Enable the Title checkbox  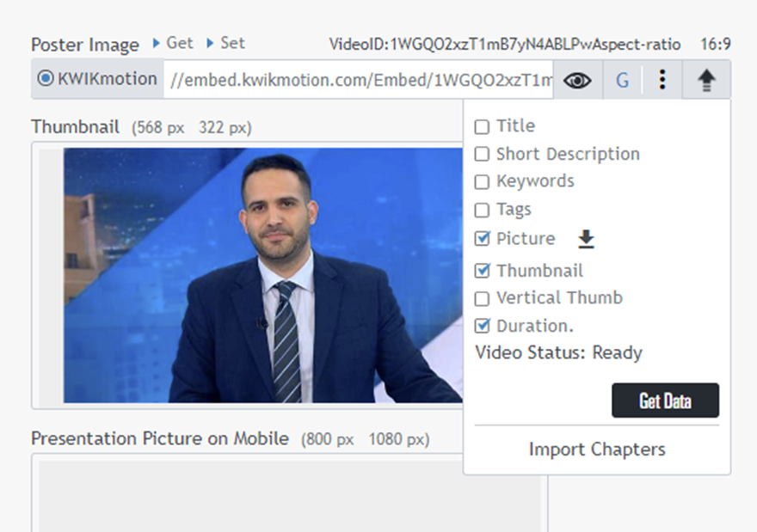click(482, 127)
